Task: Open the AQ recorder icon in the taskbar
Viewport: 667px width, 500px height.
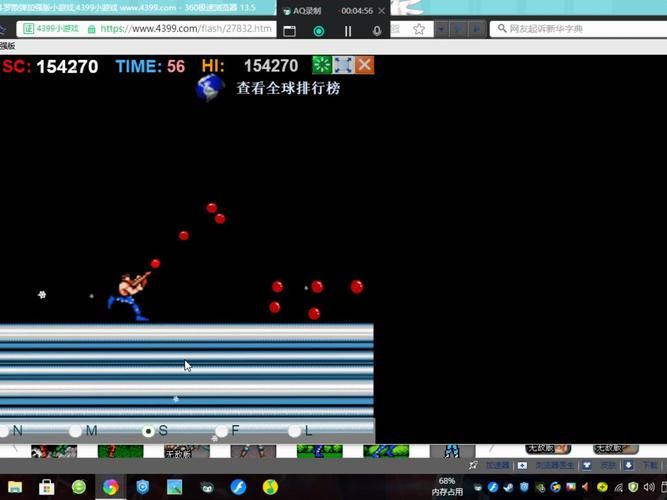Action: (207, 487)
